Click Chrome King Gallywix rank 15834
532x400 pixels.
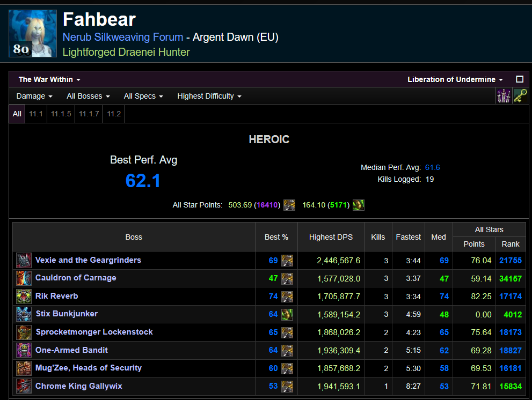[511, 387]
